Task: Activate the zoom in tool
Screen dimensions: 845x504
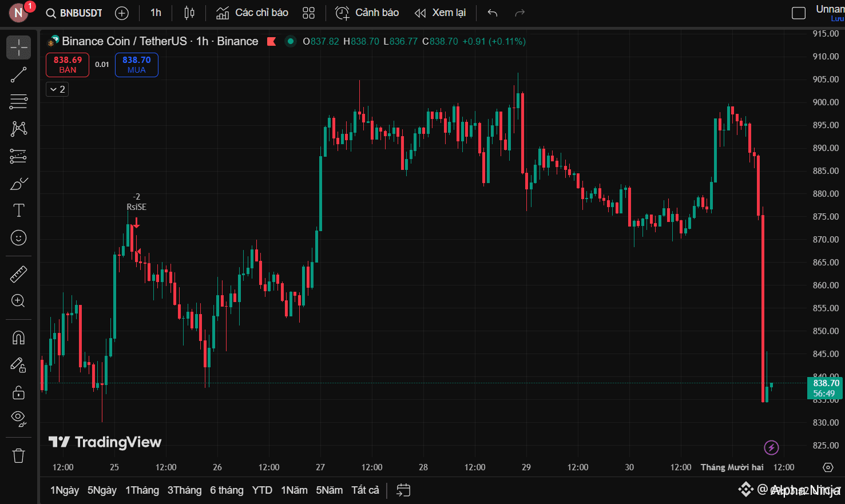Action: 18,301
